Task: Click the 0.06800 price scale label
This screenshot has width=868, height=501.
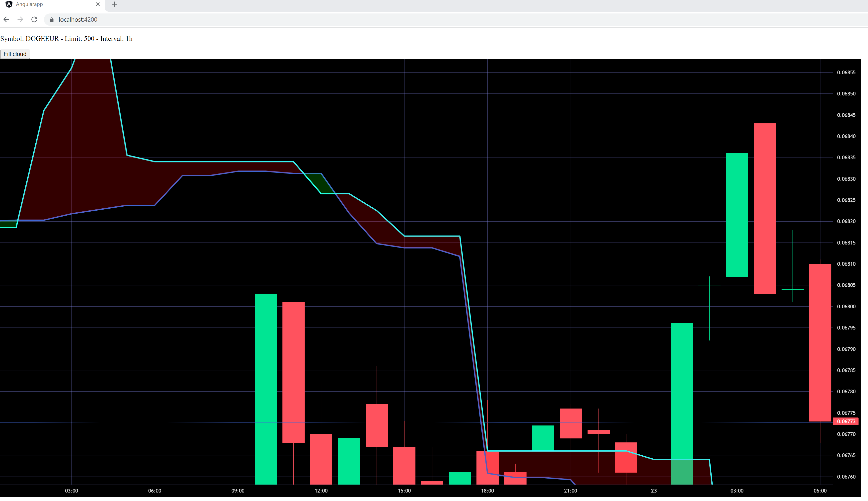Action: (846, 307)
